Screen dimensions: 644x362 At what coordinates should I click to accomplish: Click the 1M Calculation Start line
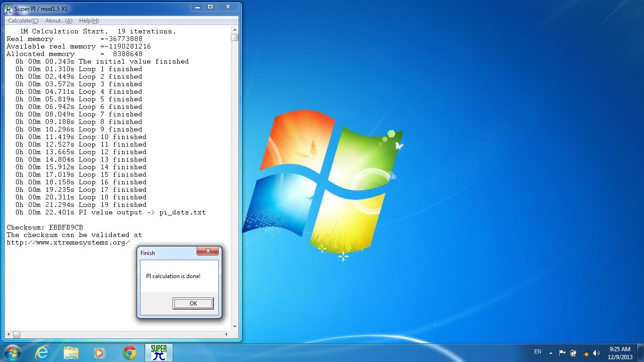point(98,32)
